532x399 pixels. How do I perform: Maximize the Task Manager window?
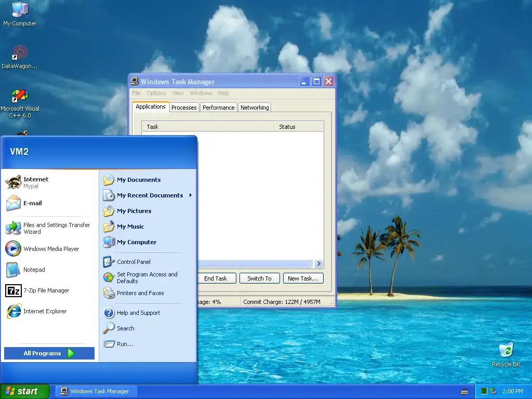click(316, 82)
